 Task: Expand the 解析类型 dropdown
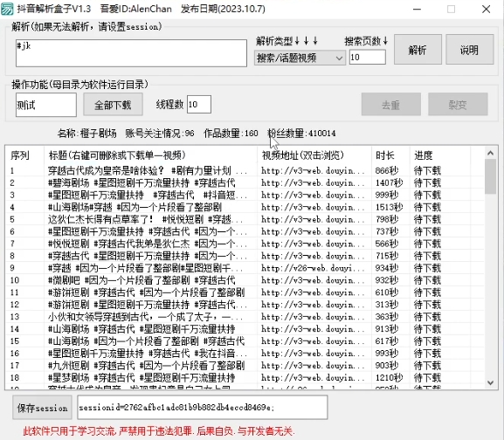point(300,58)
